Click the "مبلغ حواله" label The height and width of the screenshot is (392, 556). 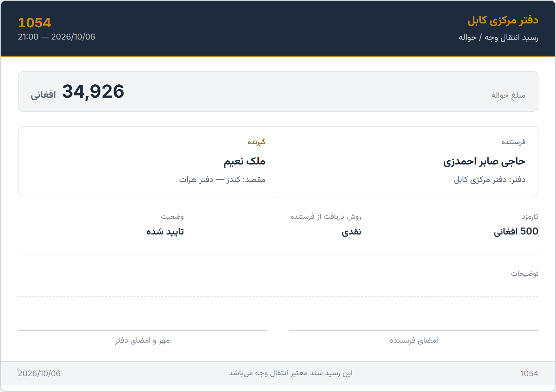[508, 95]
